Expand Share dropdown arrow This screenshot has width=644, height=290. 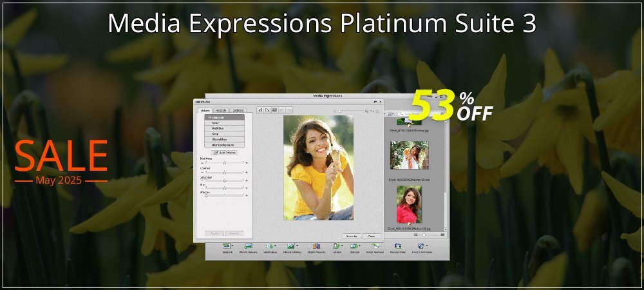click(x=342, y=246)
